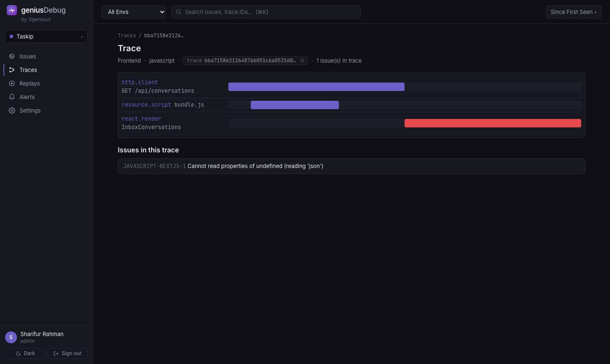Select the red react.render span bar
The height and width of the screenshot is (364, 610).
tap(493, 123)
